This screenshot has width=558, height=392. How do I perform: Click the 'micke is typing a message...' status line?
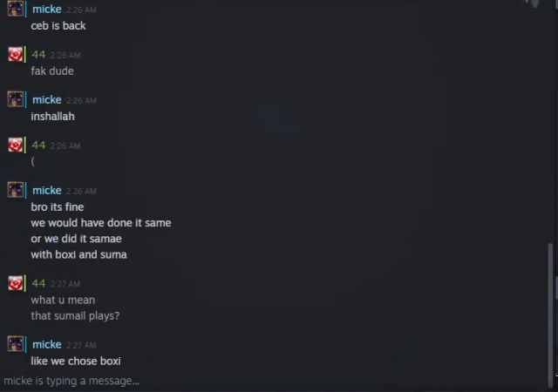pyautogui.click(x=71, y=381)
